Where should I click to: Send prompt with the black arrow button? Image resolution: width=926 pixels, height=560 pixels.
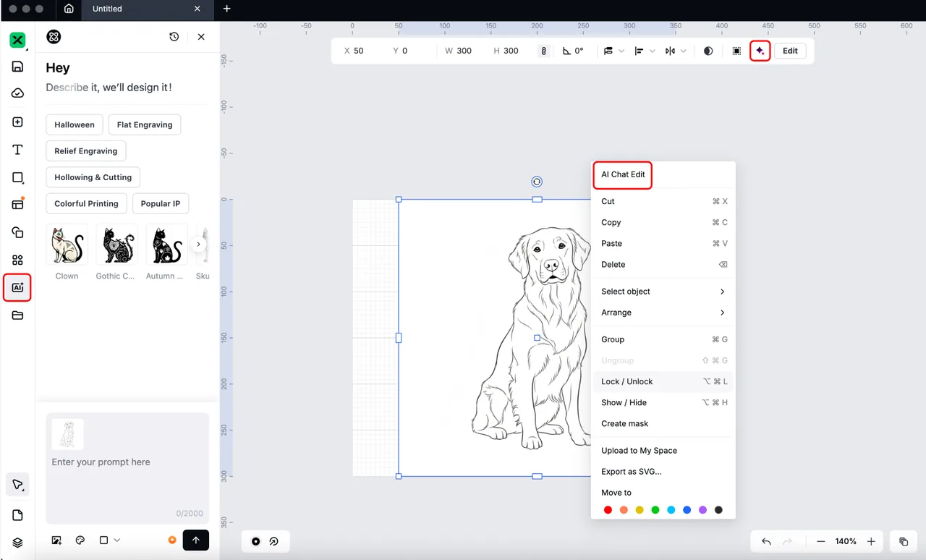coord(196,540)
